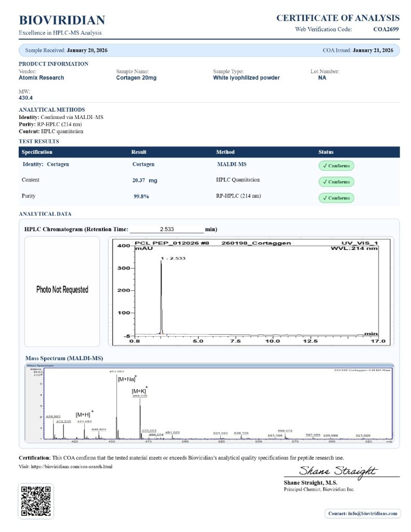Click the Specification column header
The image size is (411, 532).
(37, 152)
